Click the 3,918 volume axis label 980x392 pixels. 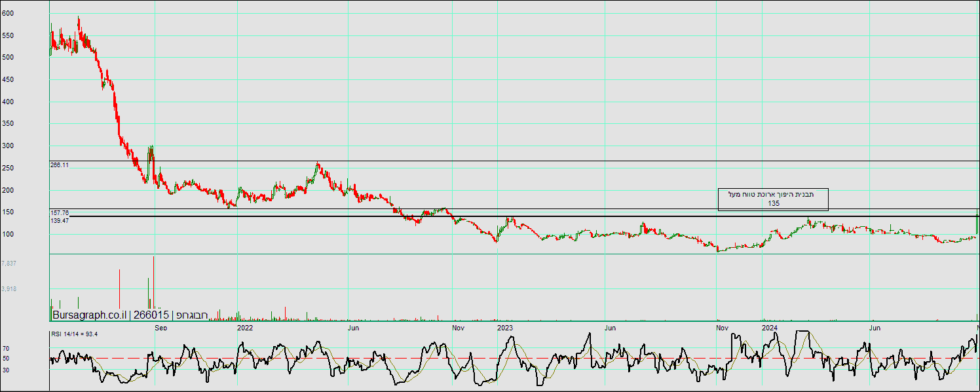pyautogui.click(x=9, y=288)
